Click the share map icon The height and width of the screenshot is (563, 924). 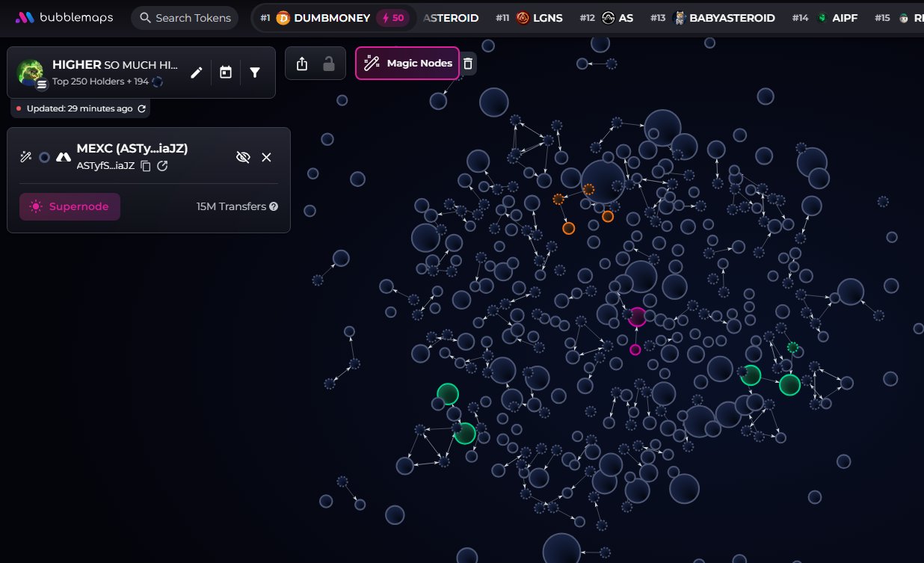coord(302,64)
